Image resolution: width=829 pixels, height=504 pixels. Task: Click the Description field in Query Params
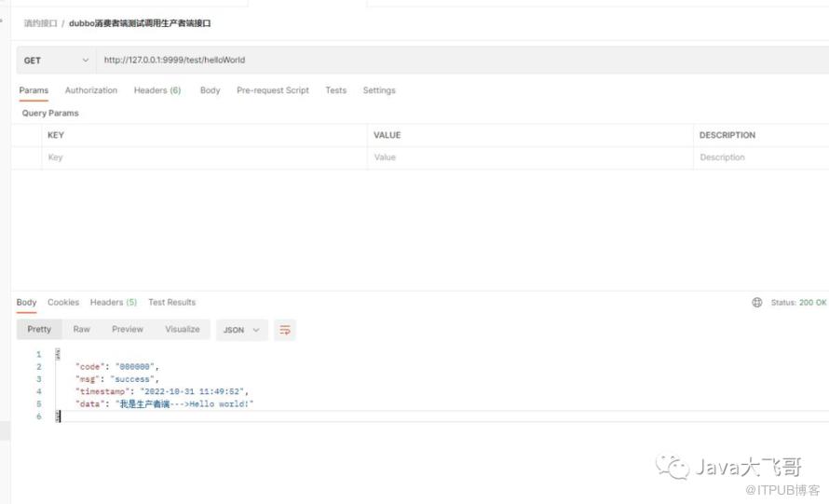click(759, 157)
